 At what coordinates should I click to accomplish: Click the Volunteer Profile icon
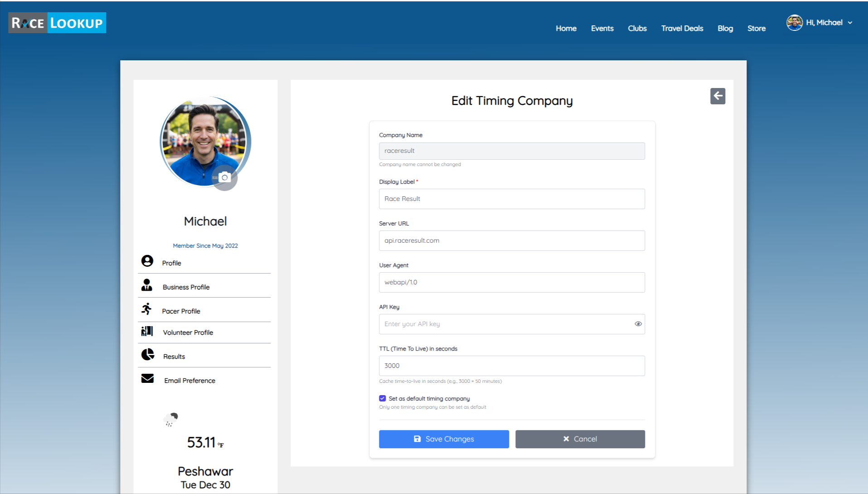147,331
